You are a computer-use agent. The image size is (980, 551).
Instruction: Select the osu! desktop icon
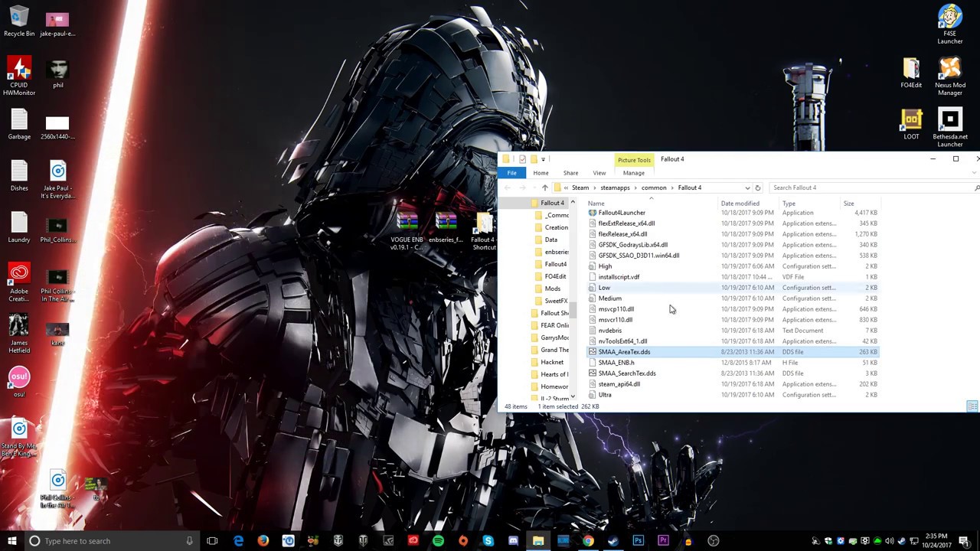(x=19, y=382)
